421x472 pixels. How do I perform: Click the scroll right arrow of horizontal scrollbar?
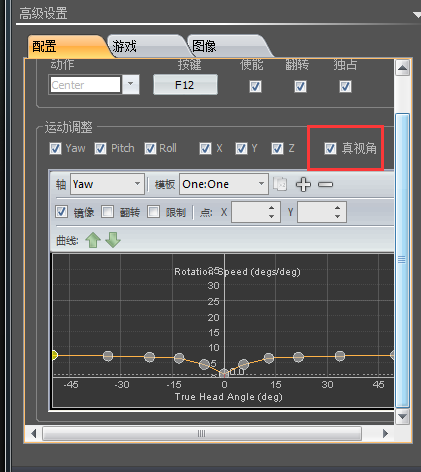pyautogui.click(x=385, y=434)
